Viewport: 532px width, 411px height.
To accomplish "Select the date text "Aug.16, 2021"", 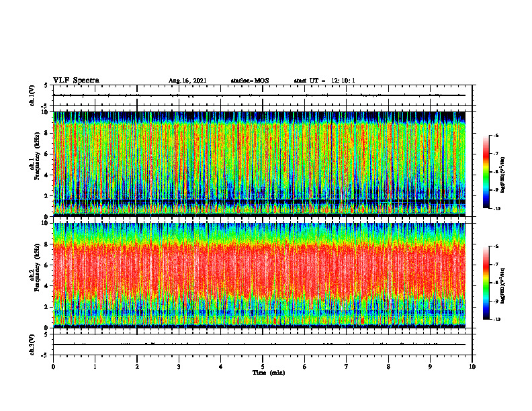I will click(187, 81).
